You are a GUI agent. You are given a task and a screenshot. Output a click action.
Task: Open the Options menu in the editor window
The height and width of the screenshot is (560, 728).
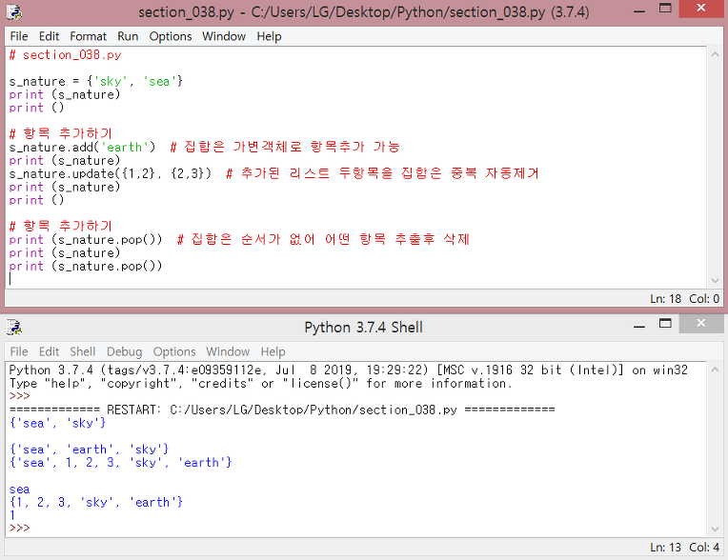[171, 36]
